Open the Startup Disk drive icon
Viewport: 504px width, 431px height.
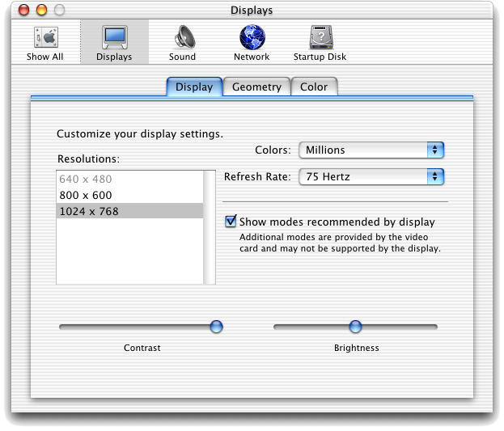pos(321,37)
